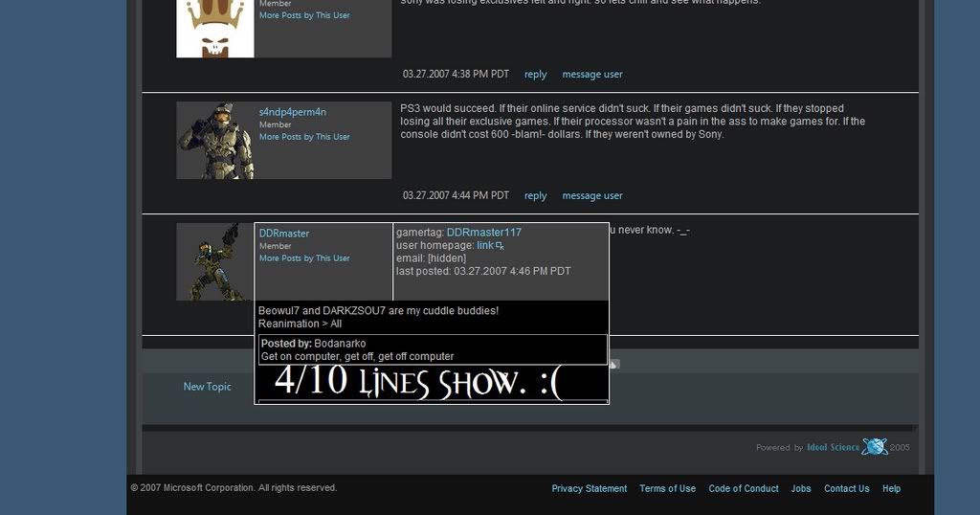The width and height of the screenshot is (980, 515).
Task: Click DDRmaster's Halo soldier avatar
Action: pos(214,261)
